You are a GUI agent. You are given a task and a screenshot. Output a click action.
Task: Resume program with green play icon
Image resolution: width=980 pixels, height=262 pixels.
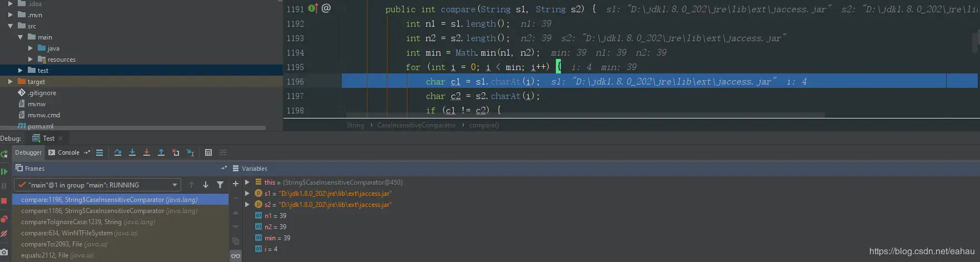pyautogui.click(x=4, y=172)
